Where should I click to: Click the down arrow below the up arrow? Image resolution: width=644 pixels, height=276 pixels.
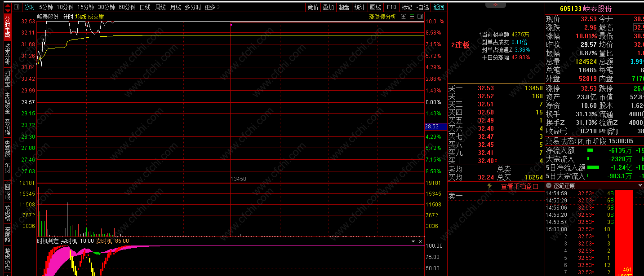[7, 11]
